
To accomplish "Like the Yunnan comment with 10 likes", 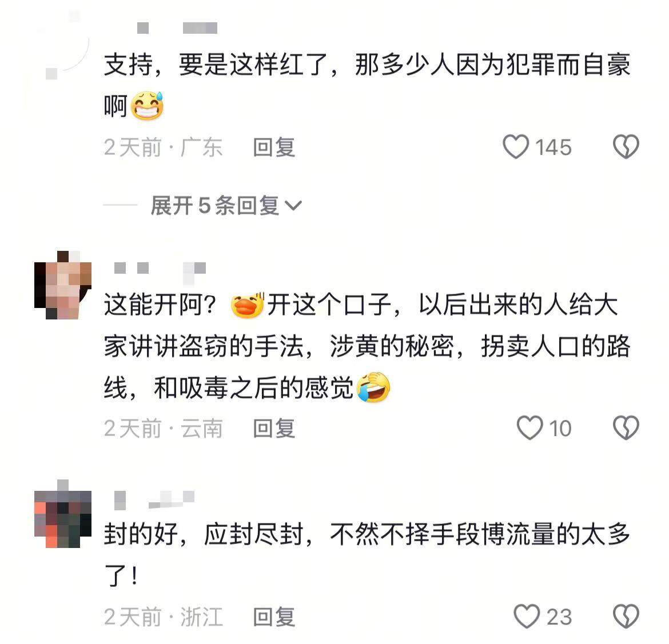I will click(x=530, y=428).
